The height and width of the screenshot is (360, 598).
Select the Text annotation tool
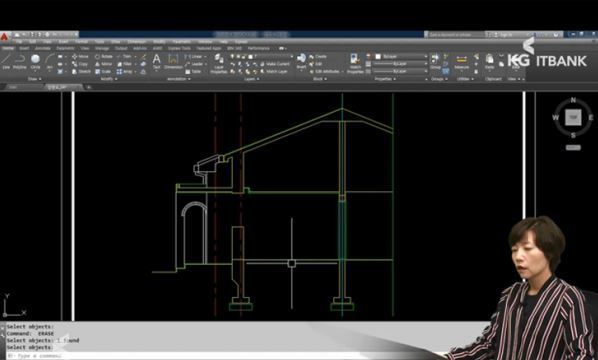(x=156, y=61)
